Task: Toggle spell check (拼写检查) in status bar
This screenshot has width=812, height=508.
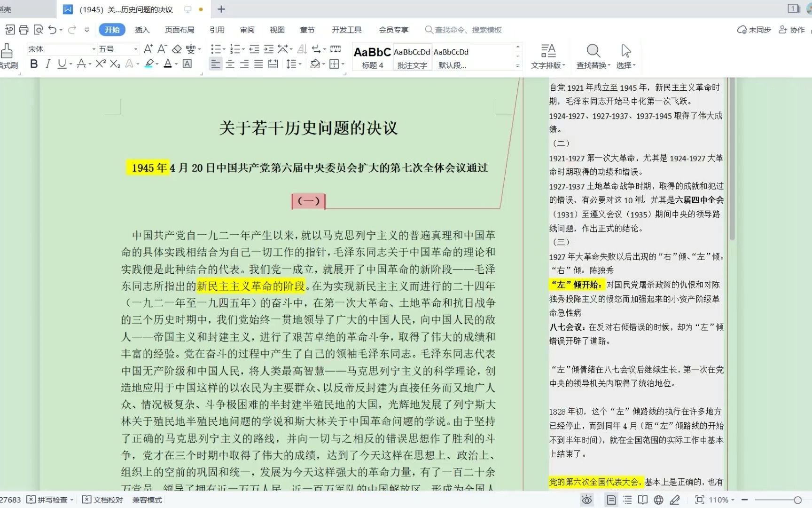Action: (50, 500)
